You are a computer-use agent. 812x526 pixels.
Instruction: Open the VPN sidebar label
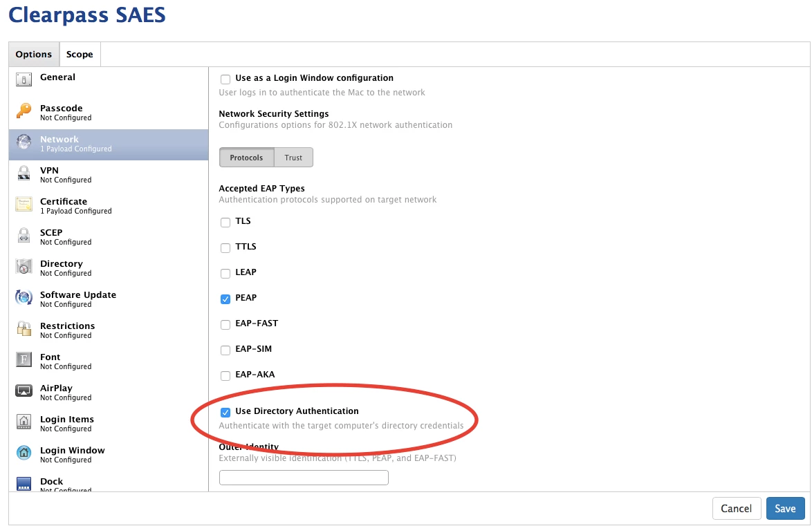49,170
